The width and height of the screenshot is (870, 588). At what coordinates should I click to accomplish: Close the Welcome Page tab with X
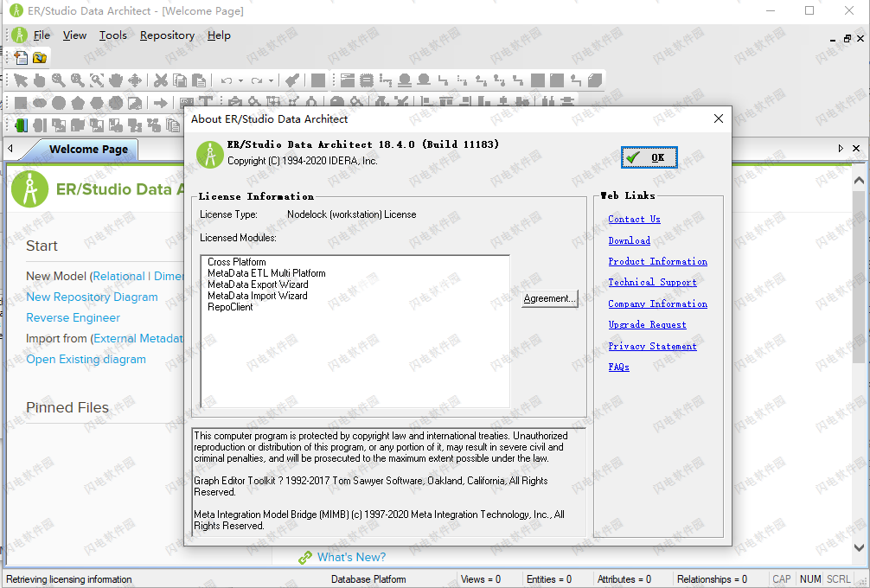click(x=856, y=149)
